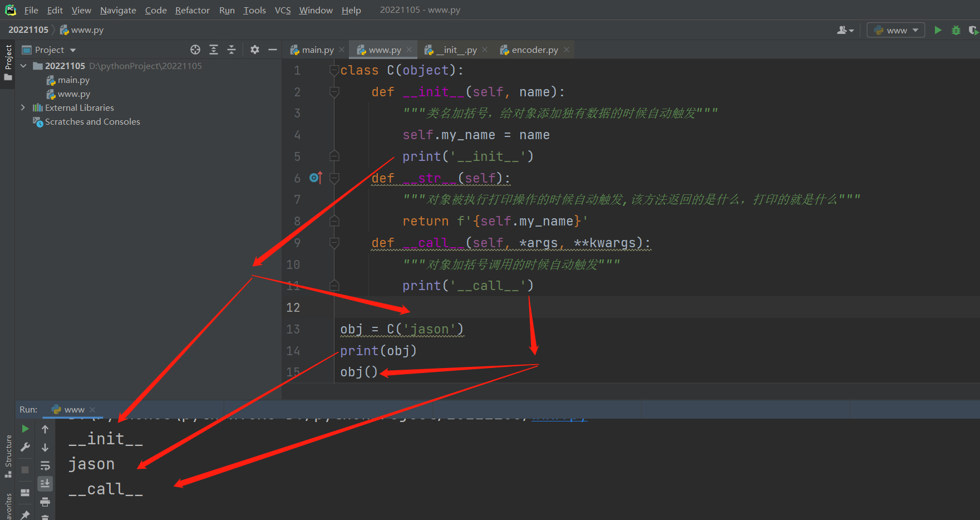
Task: Click the override marker icon at line 6
Action: [x=316, y=178]
